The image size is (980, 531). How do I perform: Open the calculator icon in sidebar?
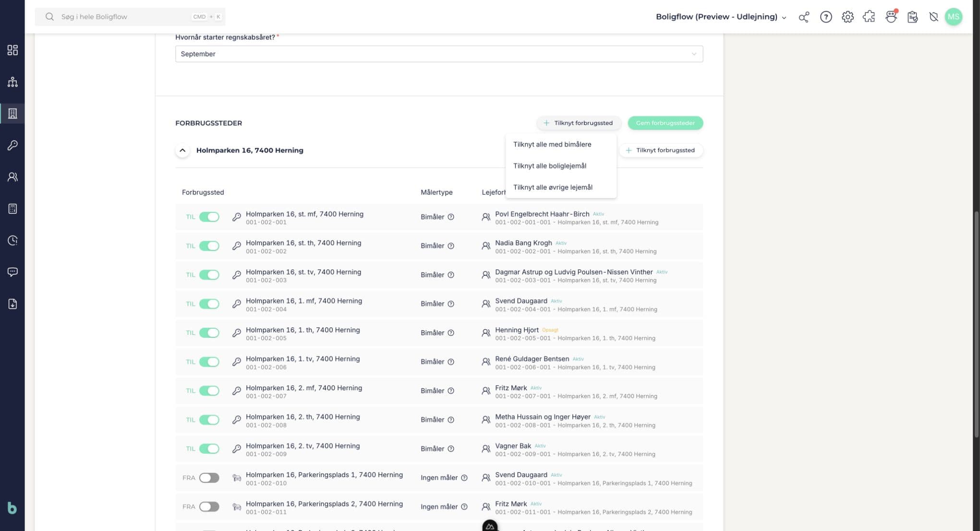pyautogui.click(x=12, y=209)
